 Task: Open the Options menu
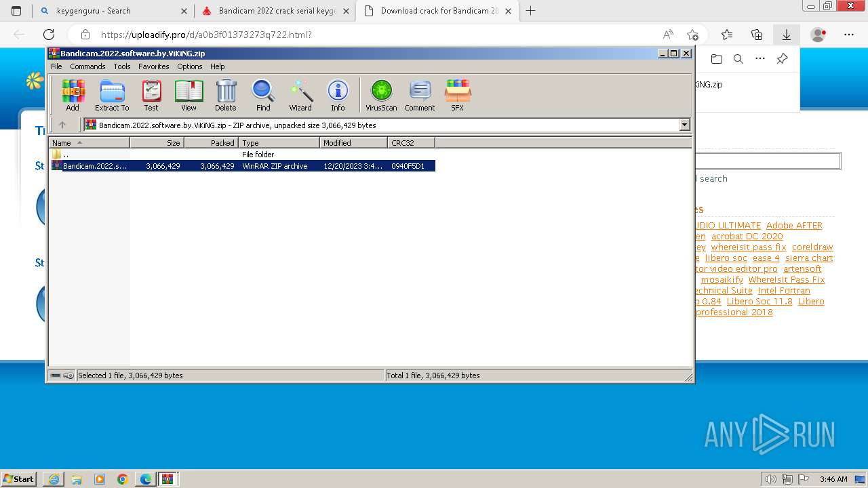tap(190, 66)
